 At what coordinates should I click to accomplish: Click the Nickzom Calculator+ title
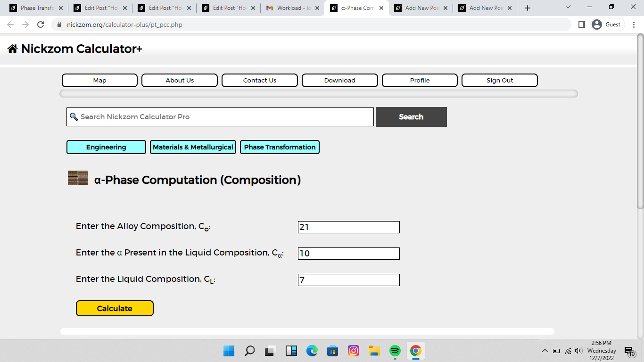(82, 49)
